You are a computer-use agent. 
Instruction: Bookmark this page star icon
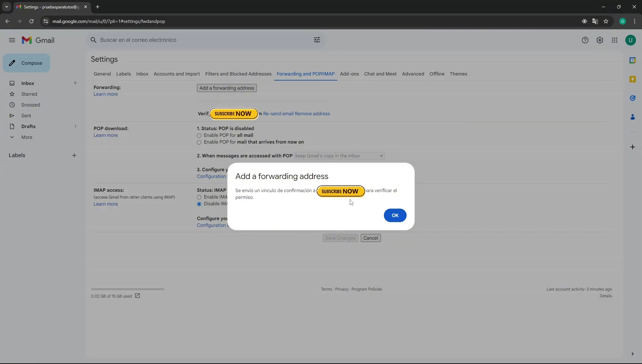(606, 21)
